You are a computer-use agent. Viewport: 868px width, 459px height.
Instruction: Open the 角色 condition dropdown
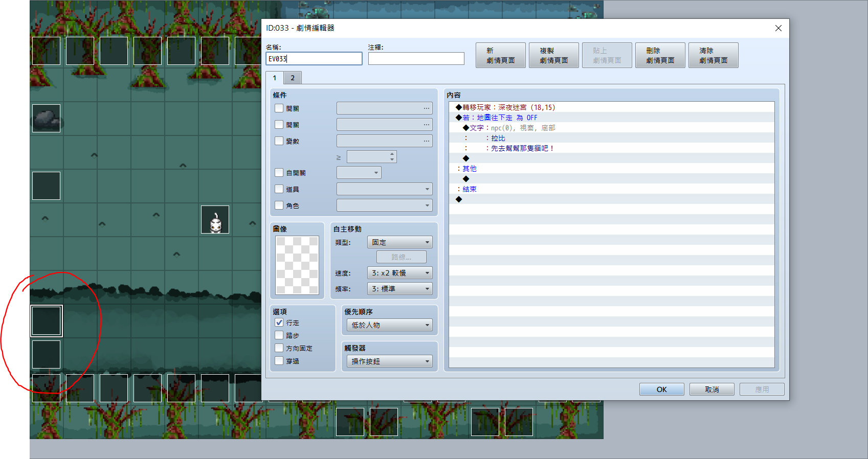point(385,205)
